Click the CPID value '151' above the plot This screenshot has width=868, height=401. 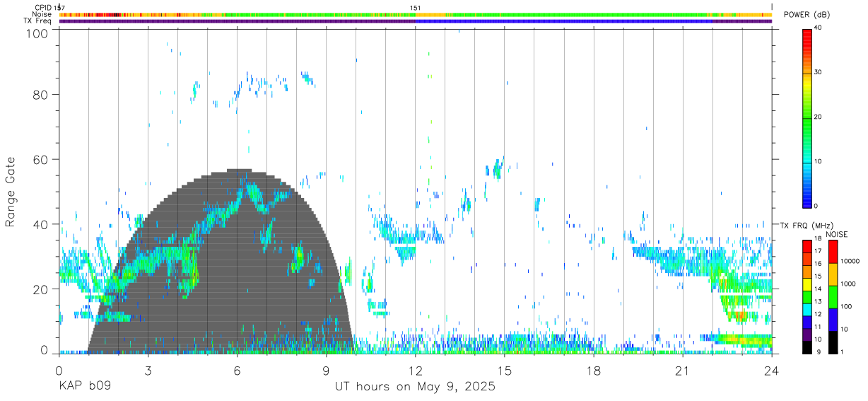coord(416,8)
